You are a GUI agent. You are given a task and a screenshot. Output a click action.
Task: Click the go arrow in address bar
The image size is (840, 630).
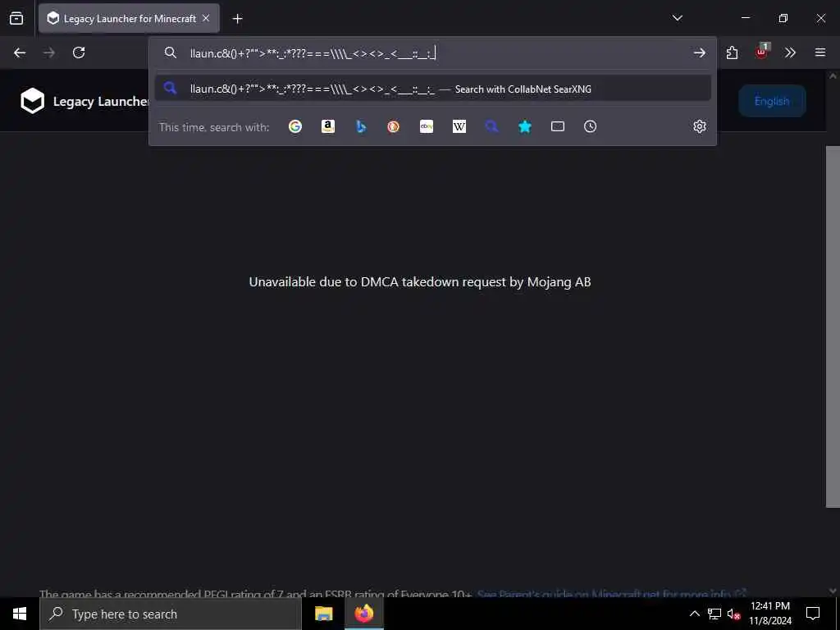(699, 52)
